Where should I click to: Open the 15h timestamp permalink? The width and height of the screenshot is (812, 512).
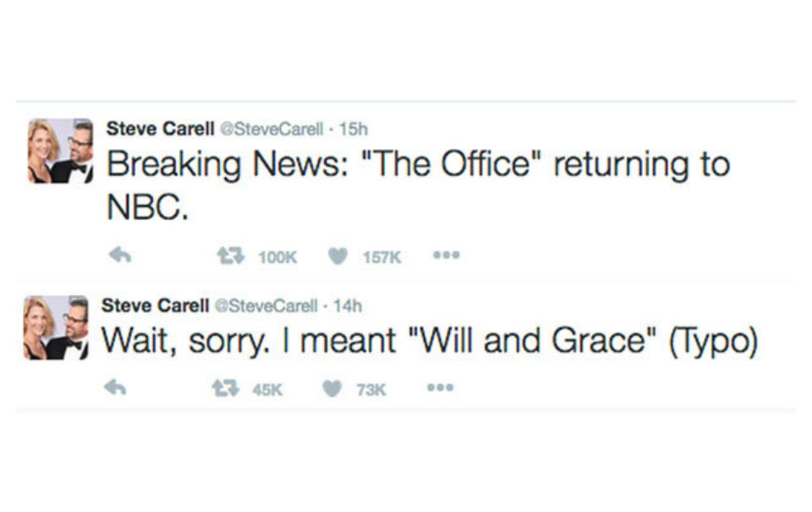point(353,129)
